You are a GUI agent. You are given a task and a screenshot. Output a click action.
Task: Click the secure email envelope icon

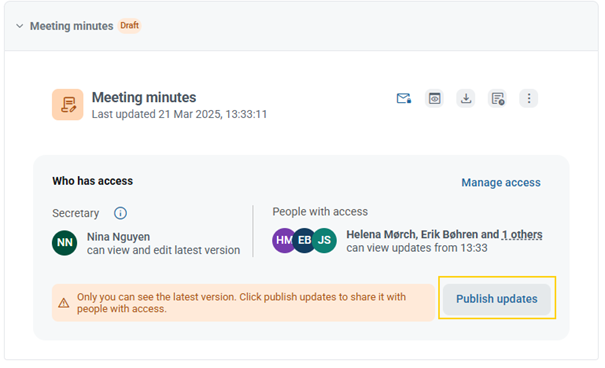(404, 98)
